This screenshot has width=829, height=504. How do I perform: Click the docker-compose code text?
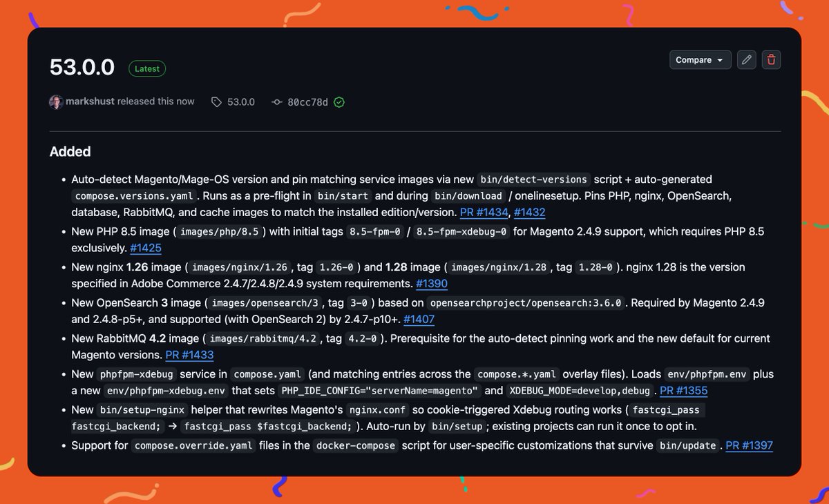coord(356,446)
